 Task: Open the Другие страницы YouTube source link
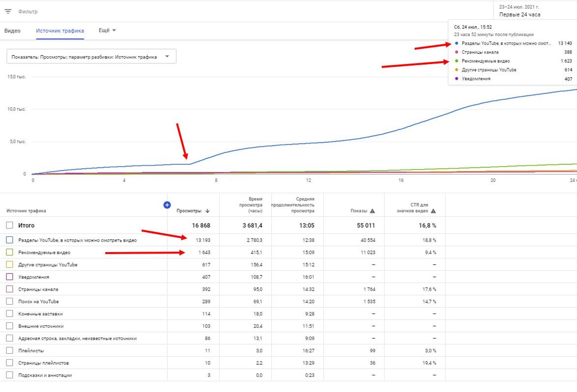click(x=48, y=265)
